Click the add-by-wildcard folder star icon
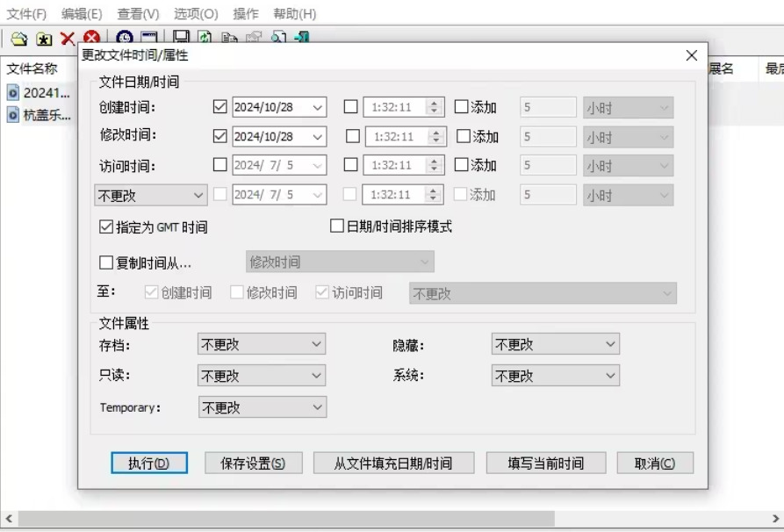This screenshot has width=784, height=532. pos(44,39)
